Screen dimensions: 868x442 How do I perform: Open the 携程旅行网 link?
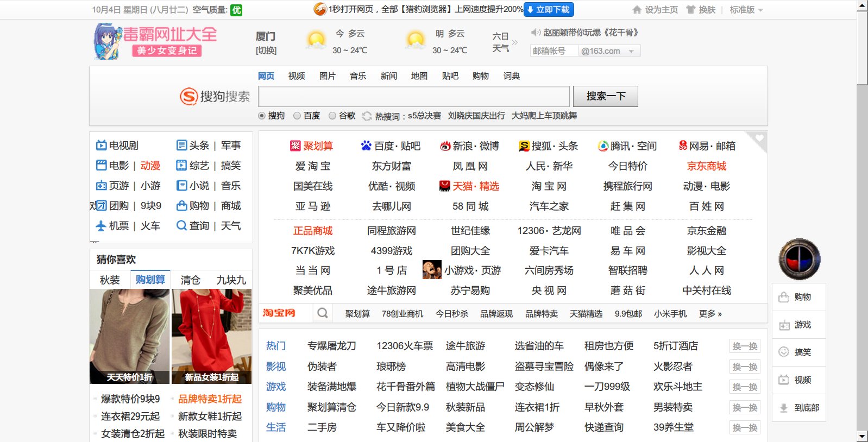pyautogui.click(x=628, y=186)
